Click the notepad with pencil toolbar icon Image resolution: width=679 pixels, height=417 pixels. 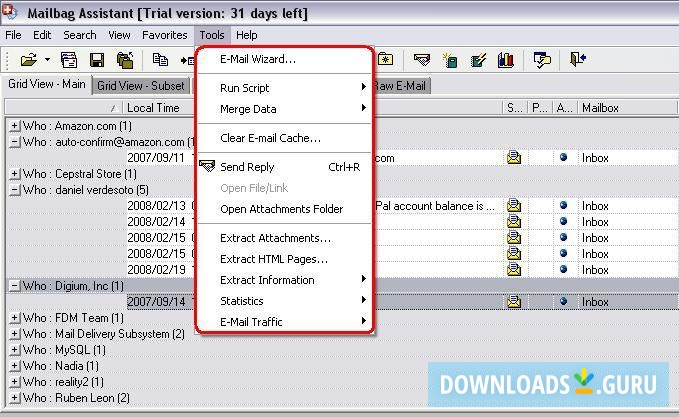(x=478, y=60)
